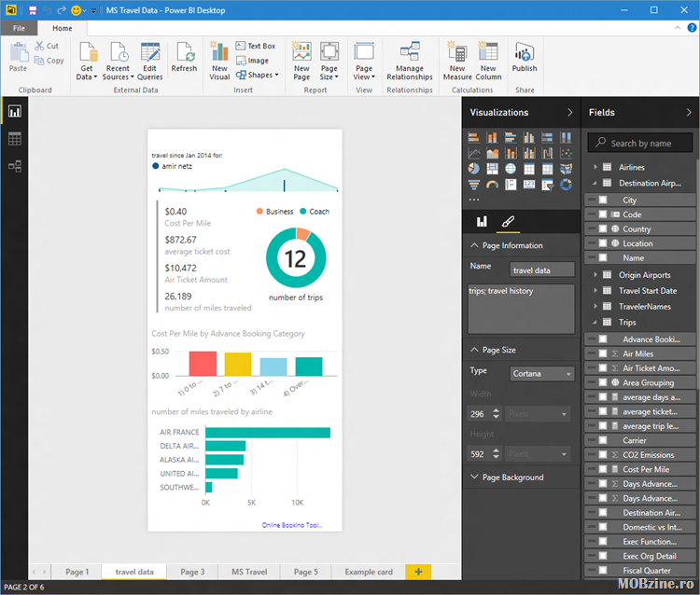Screen dimensions: 700x595
Task: Open Manage Relationships
Action: (410, 62)
